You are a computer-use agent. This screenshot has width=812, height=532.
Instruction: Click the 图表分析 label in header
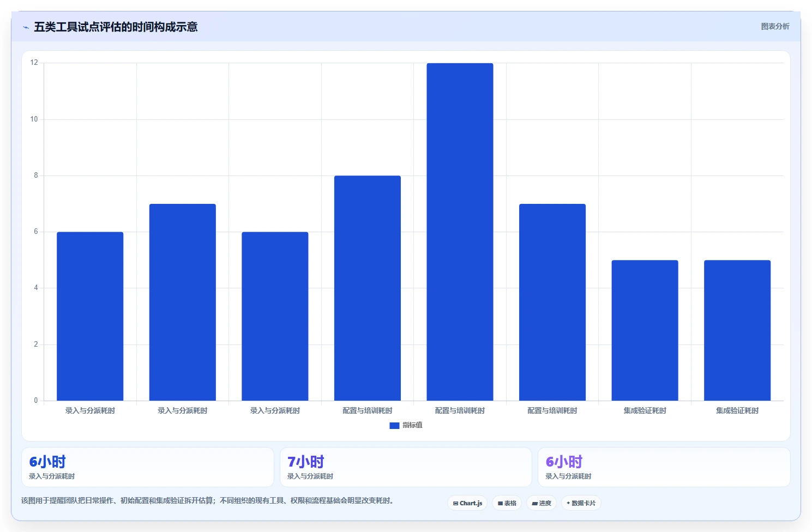(x=775, y=26)
